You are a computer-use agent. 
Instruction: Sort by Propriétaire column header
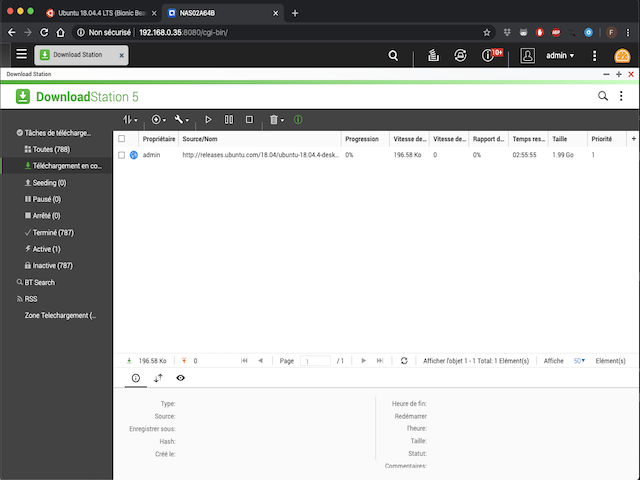159,139
